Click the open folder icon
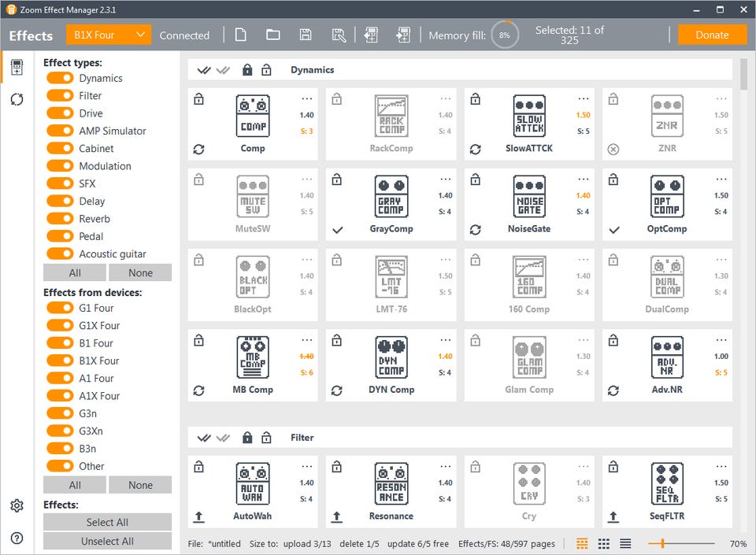The width and height of the screenshot is (756, 555). click(x=273, y=35)
